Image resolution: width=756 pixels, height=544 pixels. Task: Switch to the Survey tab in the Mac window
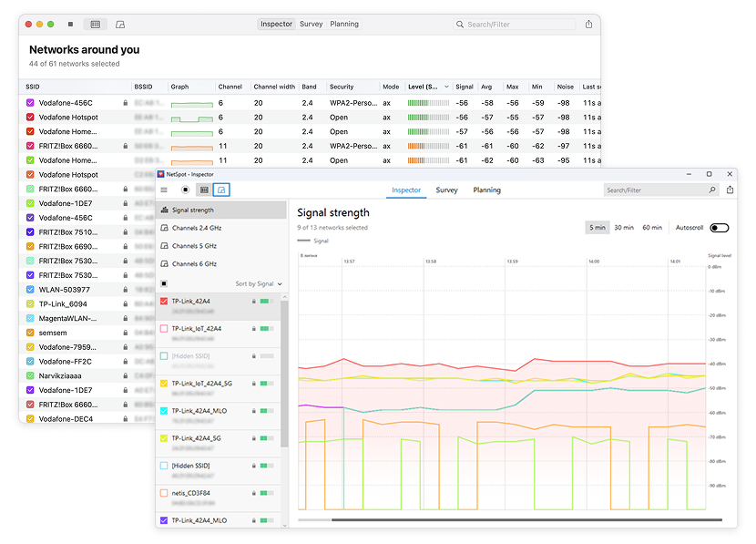pos(311,24)
